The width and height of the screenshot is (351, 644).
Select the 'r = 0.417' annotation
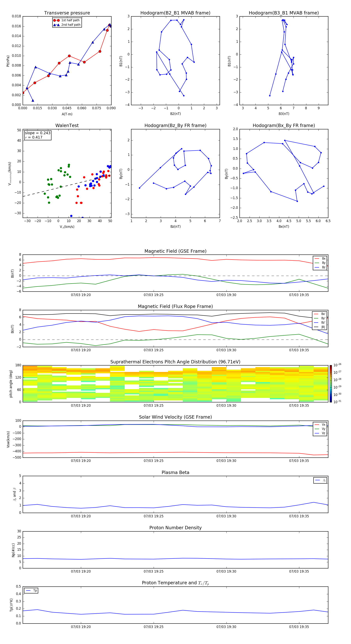(34, 137)
